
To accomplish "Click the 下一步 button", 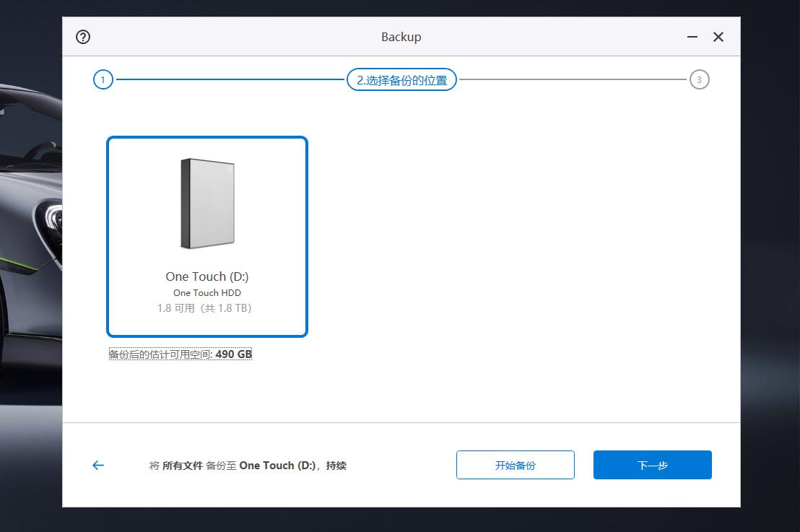I will [653, 465].
